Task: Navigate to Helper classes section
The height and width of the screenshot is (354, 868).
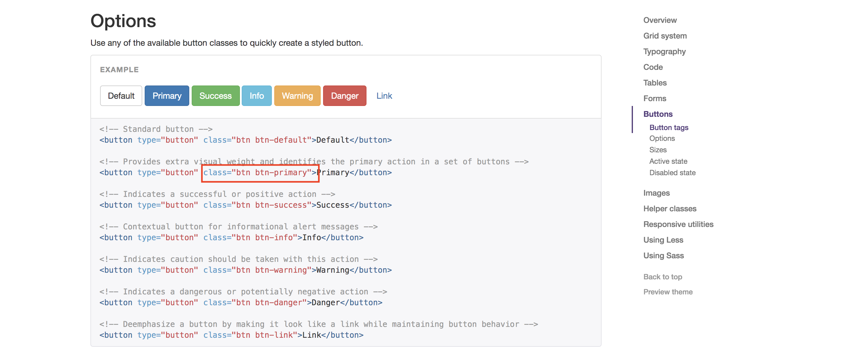Action: (x=669, y=209)
